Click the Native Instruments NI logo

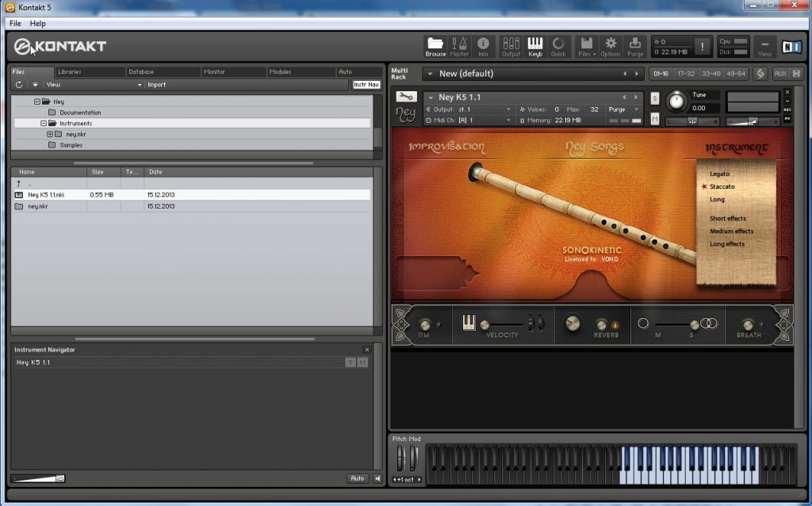791,46
